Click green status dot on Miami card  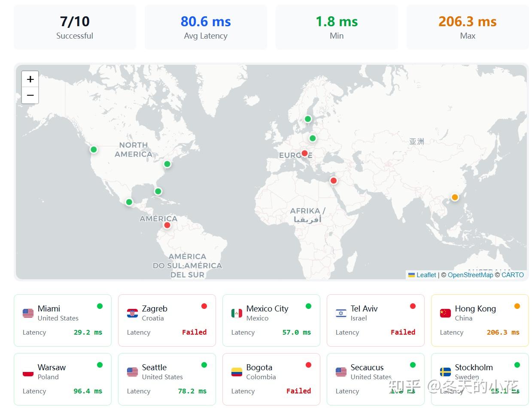coord(100,306)
